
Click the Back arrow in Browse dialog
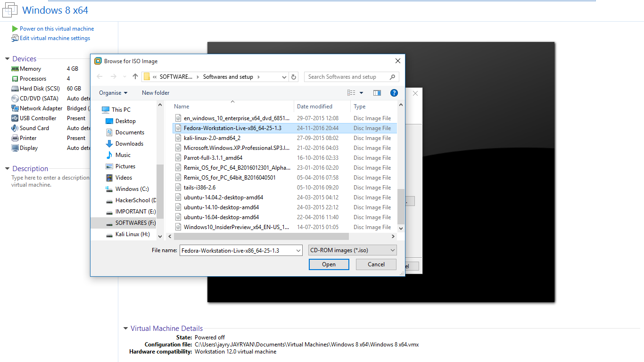[x=99, y=76]
